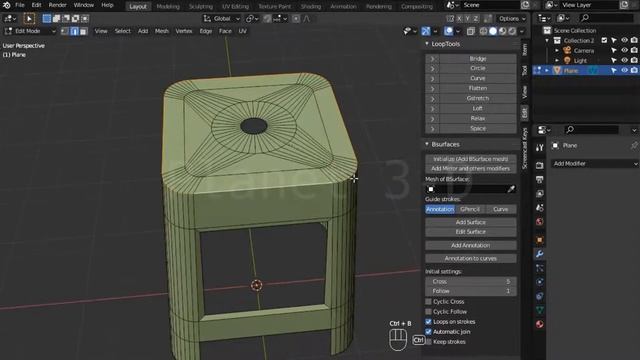Toggle X-ray view icon
The image size is (640, 360).
point(471,31)
